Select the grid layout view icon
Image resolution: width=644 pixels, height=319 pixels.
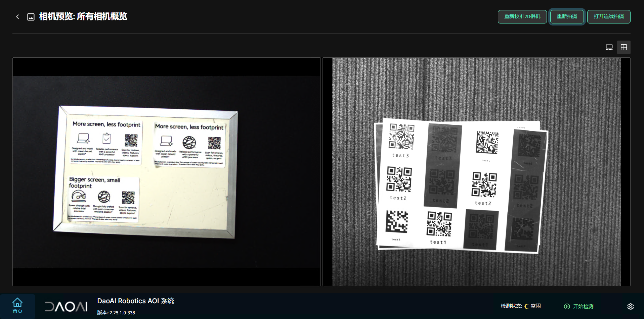tap(624, 47)
